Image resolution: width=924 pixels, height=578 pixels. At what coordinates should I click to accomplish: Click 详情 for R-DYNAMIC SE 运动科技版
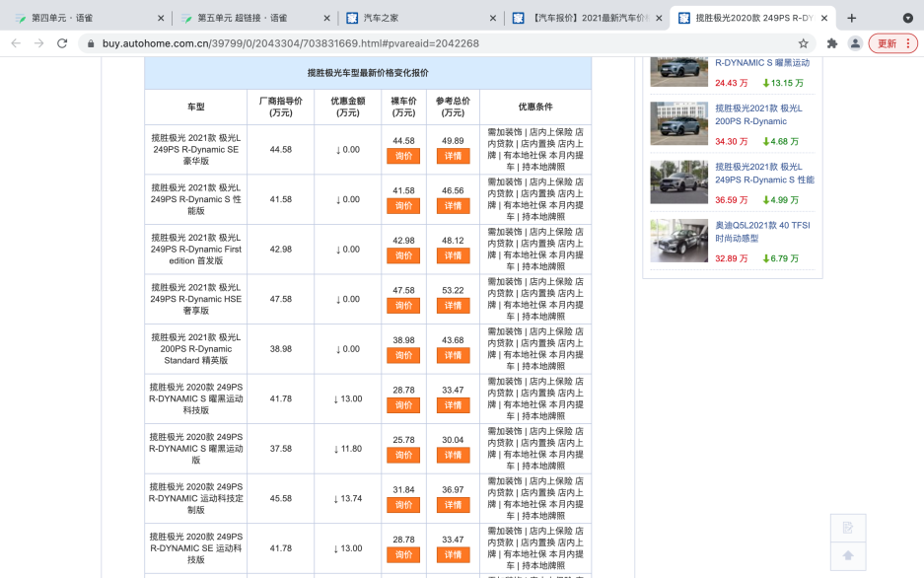454,555
